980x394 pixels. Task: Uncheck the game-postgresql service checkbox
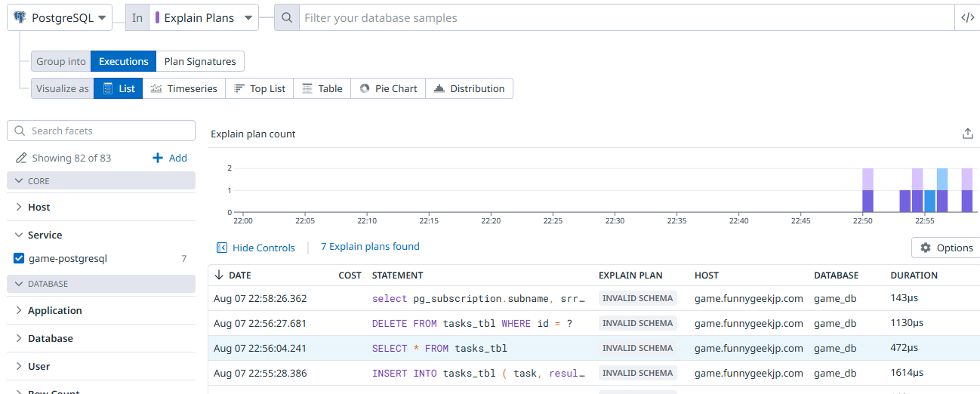tap(20, 258)
